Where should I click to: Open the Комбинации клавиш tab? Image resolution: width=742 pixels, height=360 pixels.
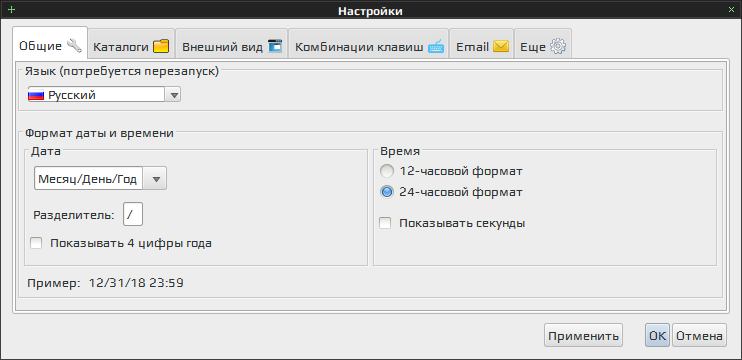(369, 46)
